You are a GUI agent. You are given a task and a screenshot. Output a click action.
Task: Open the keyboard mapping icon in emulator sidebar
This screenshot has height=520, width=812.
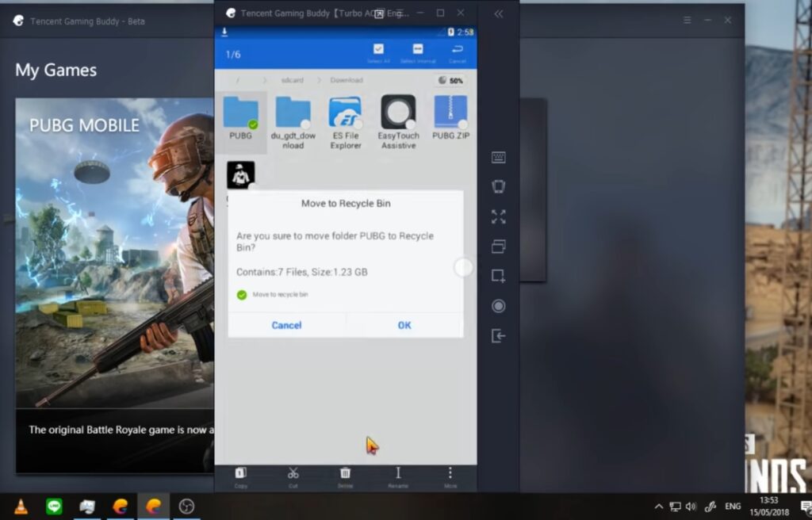click(x=498, y=158)
